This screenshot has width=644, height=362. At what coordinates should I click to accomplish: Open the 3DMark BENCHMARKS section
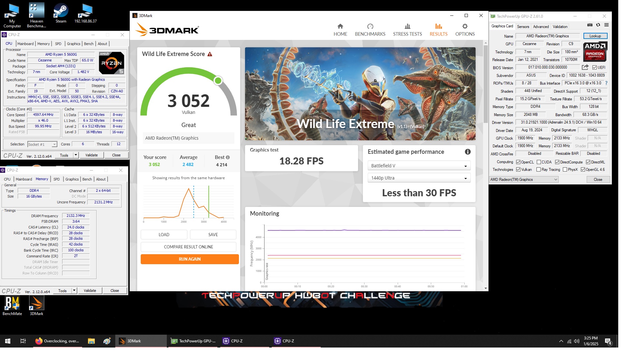pyautogui.click(x=370, y=30)
